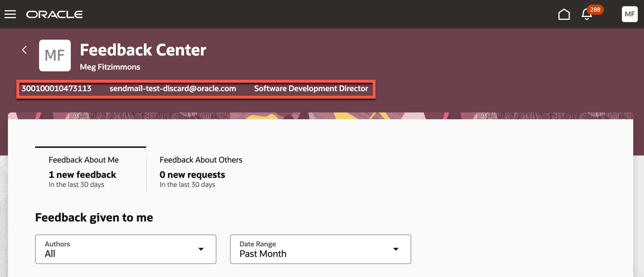The height and width of the screenshot is (277, 644).
Task: Click the 1 new feedback link
Action: coord(82,174)
